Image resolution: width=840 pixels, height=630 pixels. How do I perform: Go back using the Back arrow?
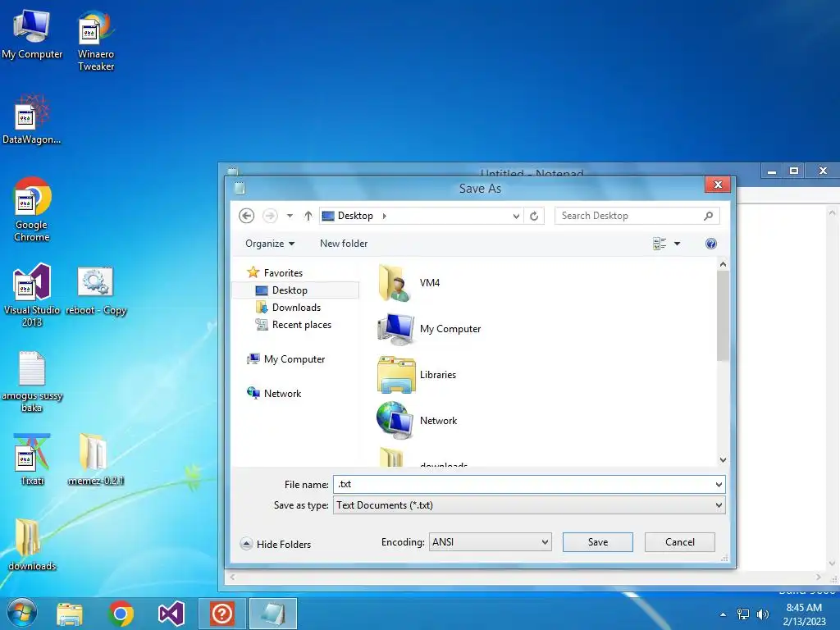pos(246,216)
